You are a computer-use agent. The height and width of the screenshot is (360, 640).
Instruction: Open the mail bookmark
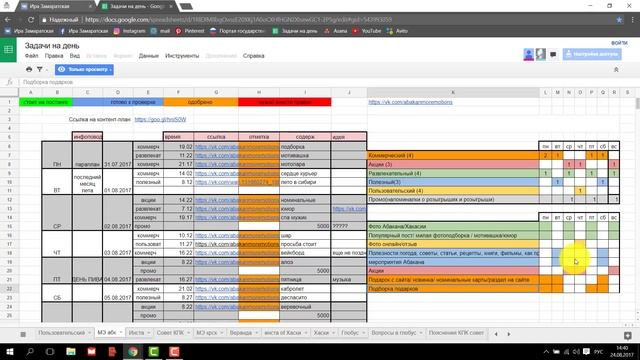[160, 31]
